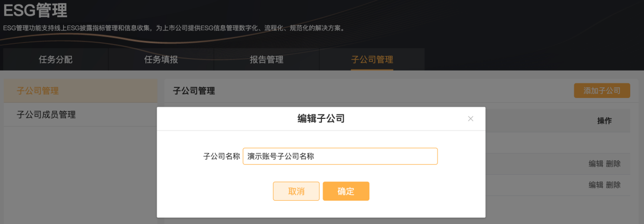Click 编辑 link in the second table row

click(596, 185)
